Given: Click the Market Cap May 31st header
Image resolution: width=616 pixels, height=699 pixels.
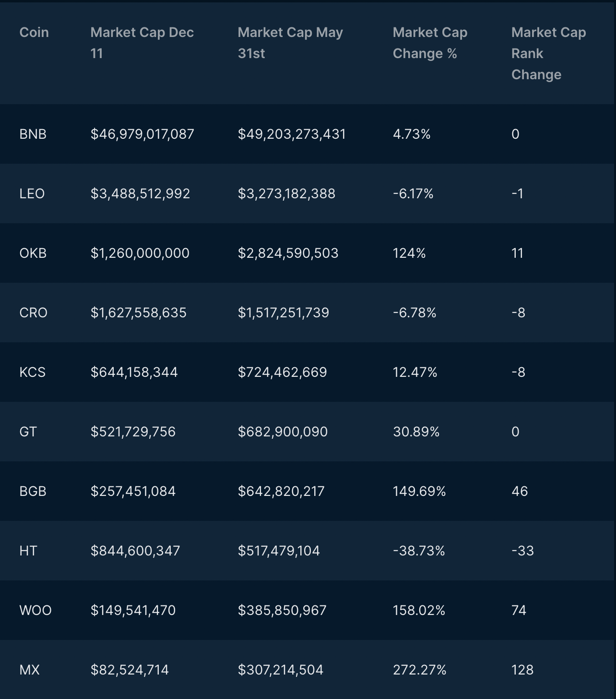Looking at the screenshot, I should click(x=290, y=43).
